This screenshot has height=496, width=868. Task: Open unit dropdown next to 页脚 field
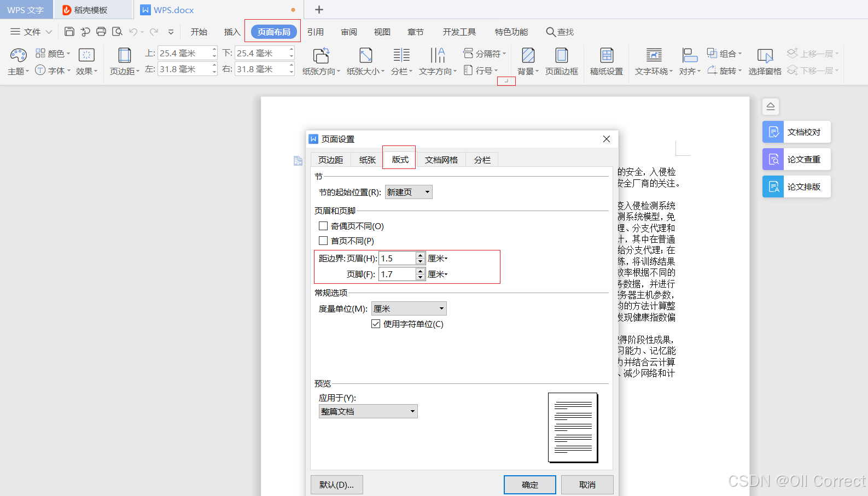[x=438, y=274]
